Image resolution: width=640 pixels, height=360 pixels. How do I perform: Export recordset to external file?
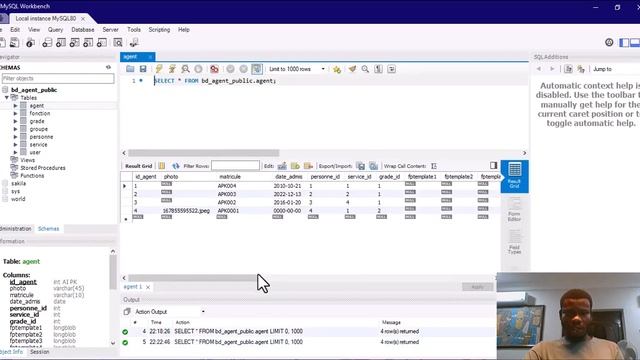[x=360, y=166]
